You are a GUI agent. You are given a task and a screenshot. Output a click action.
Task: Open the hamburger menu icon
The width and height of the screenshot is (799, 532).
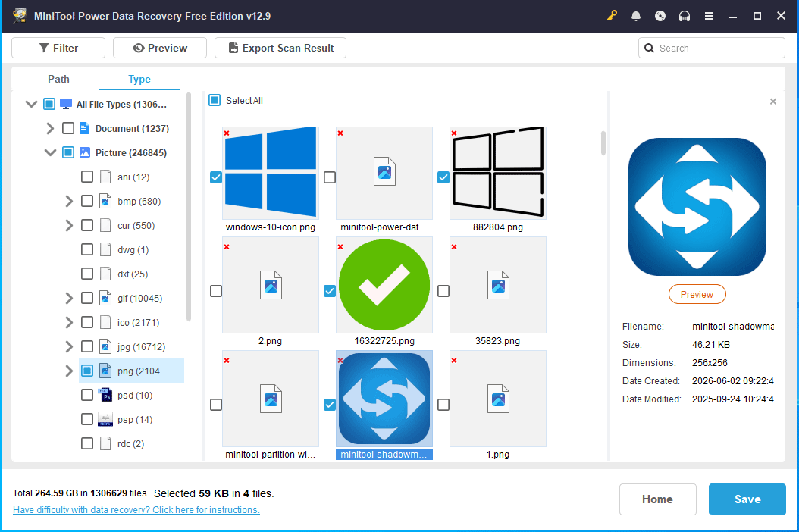tap(709, 16)
